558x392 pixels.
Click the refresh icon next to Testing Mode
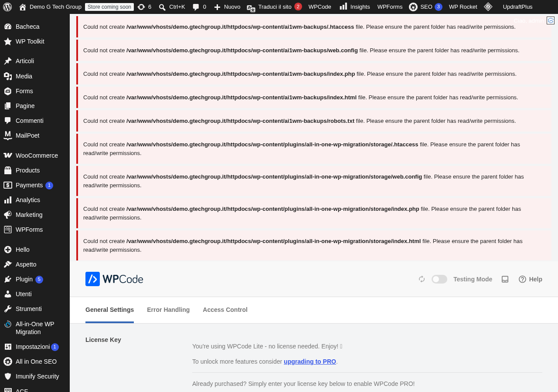(422, 279)
